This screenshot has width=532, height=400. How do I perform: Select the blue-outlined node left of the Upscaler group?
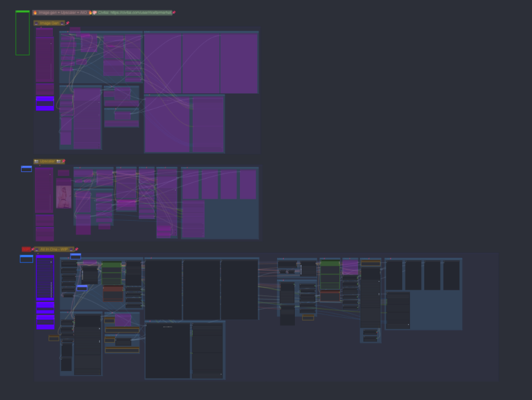click(x=27, y=169)
